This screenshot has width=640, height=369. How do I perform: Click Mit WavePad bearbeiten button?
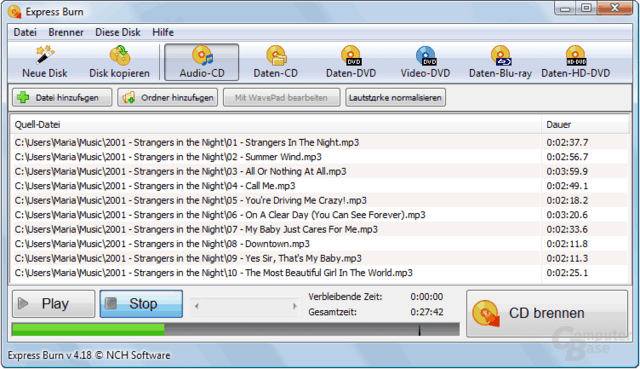click(x=281, y=98)
